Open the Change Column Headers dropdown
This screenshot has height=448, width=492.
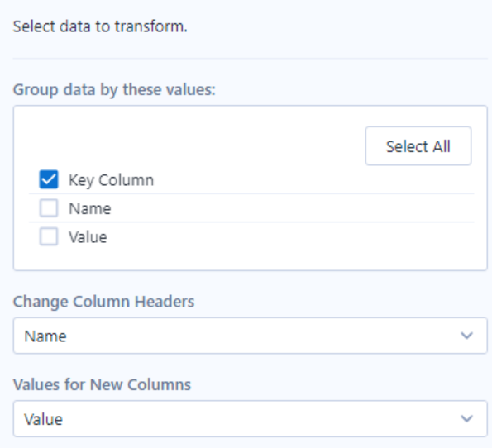click(250, 336)
